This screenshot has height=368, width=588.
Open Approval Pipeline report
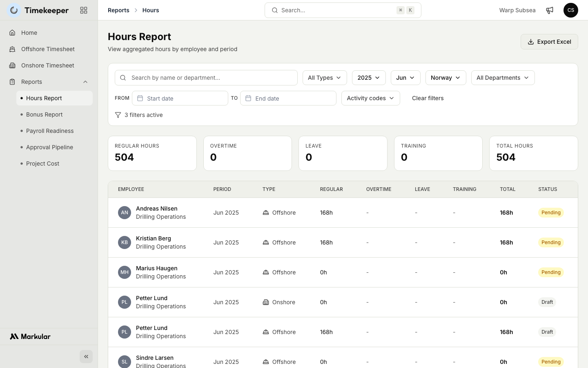click(54, 147)
